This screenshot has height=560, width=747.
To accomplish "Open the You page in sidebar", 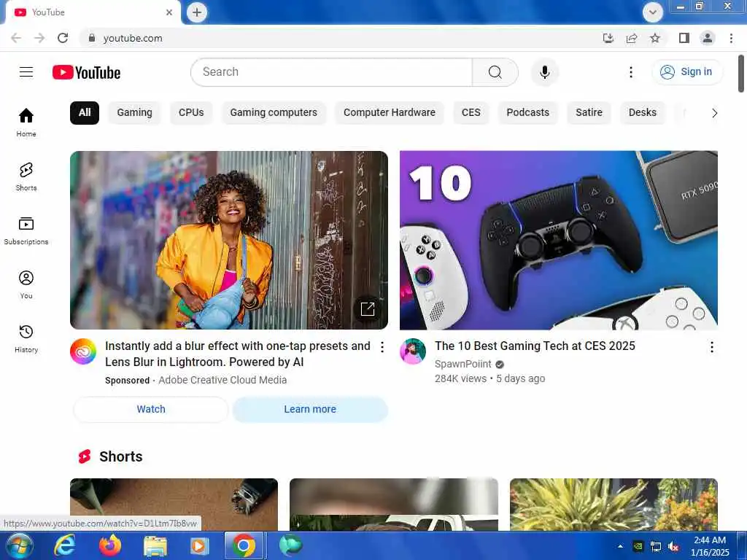I will click(x=26, y=285).
